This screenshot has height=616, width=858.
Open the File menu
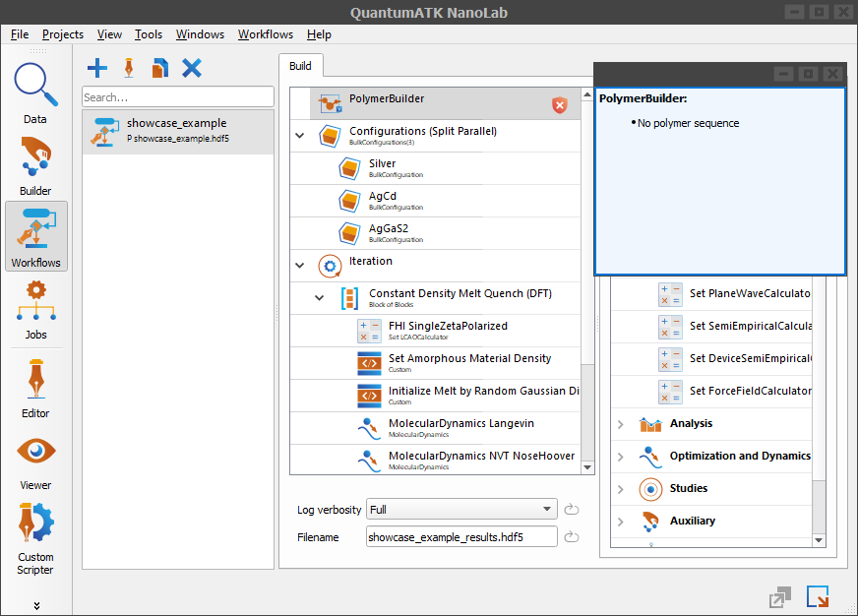(20, 34)
